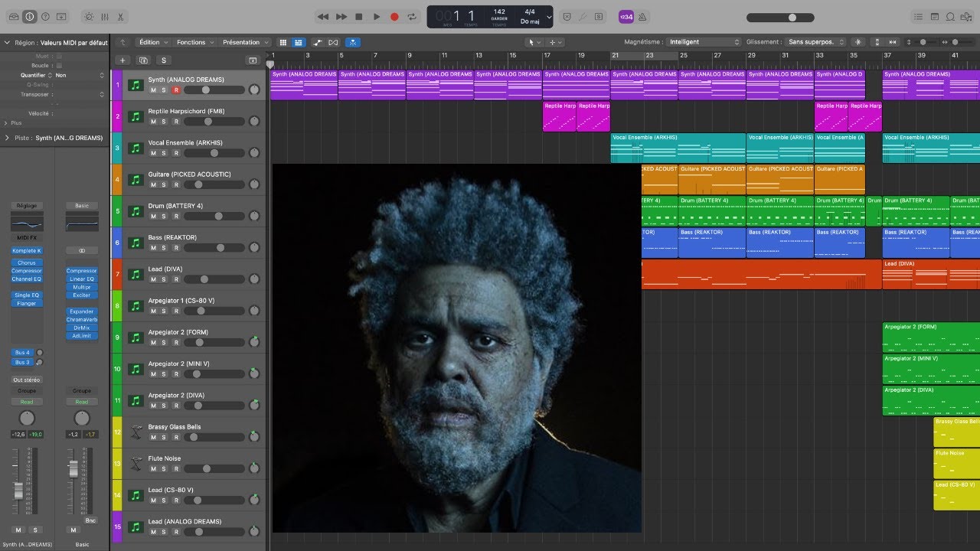Click the horizontal auto zoom button
The width and height of the screenshot is (980, 551).
pyautogui.click(x=893, y=42)
